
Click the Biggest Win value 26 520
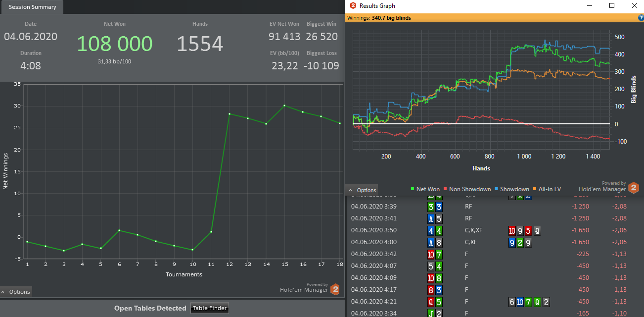coord(322,37)
